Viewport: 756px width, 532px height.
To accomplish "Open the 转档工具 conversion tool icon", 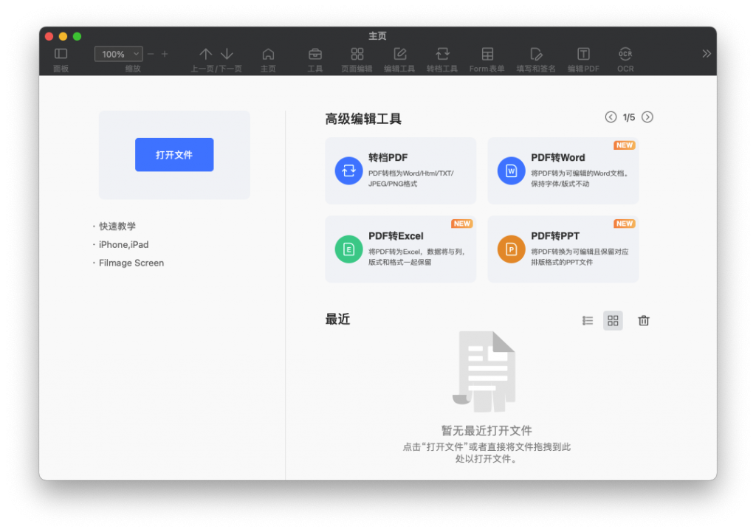I will [x=442, y=53].
